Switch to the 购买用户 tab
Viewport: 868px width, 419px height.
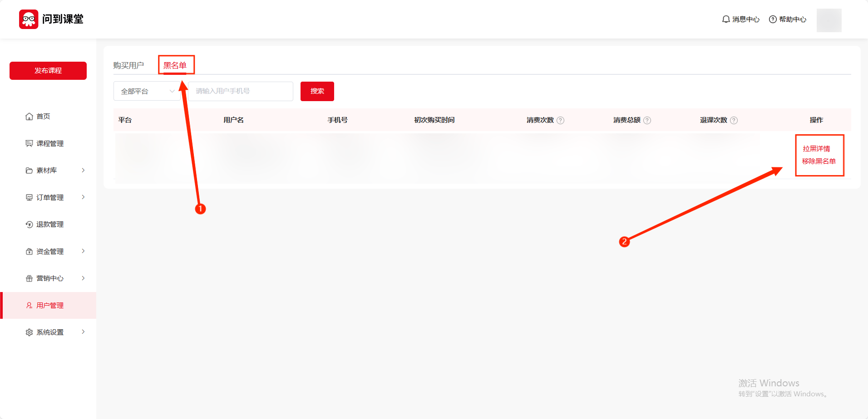tap(128, 65)
